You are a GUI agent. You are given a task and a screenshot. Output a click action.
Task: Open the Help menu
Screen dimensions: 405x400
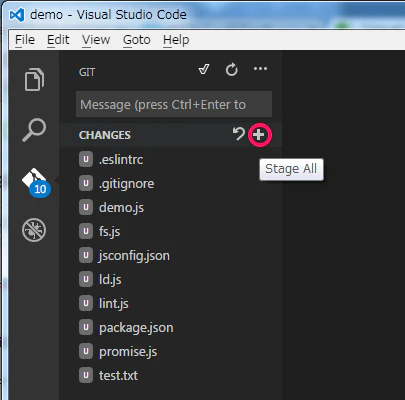[176, 40]
